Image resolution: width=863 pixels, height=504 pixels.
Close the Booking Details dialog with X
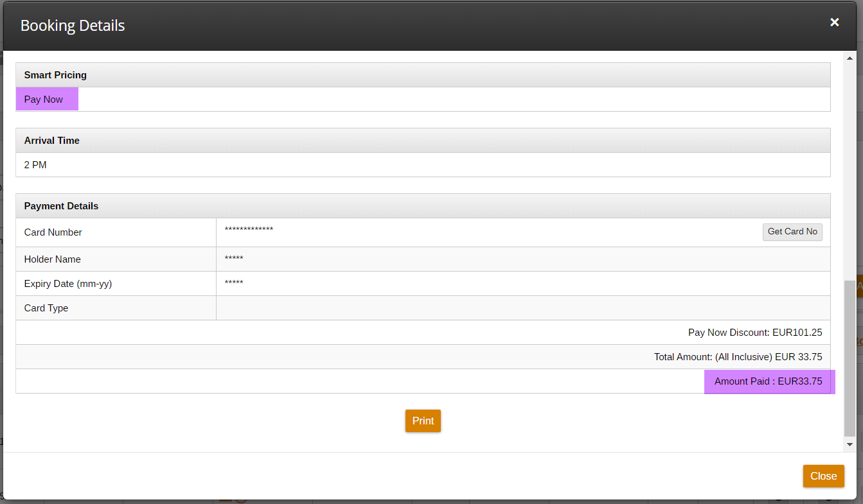[834, 22]
